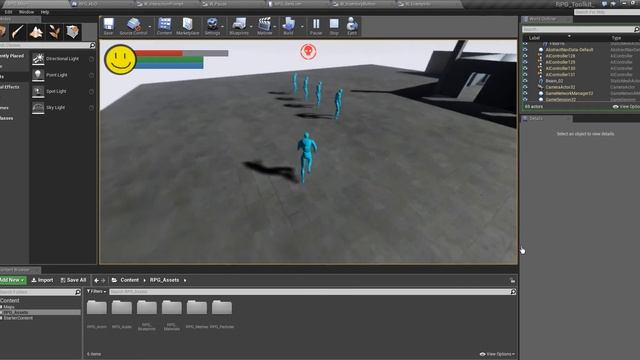Pick the Point Light actor entry
The image size is (640, 360).
point(63,75)
